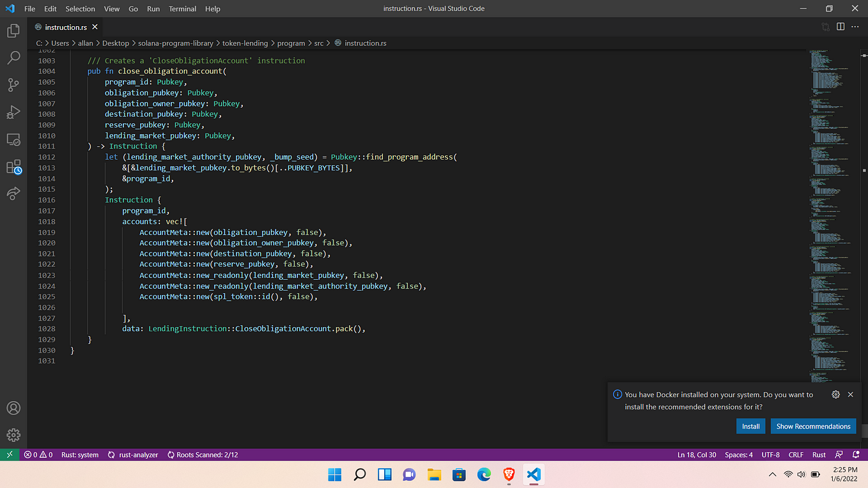
Task: Click the Install button
Action: click(x=750, y=426)
